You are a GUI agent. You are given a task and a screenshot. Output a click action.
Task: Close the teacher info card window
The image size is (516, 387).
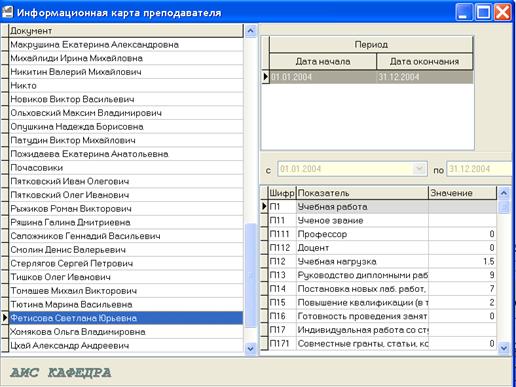point(502,12)
